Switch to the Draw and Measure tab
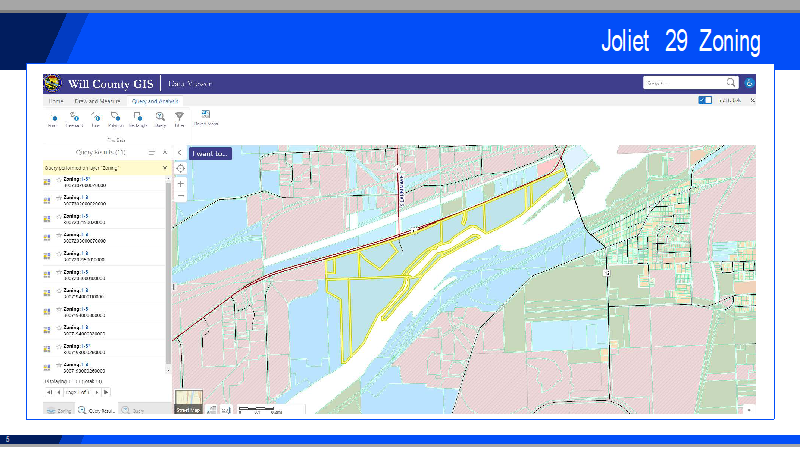This screenshot has width=800, height=450. 97,100
